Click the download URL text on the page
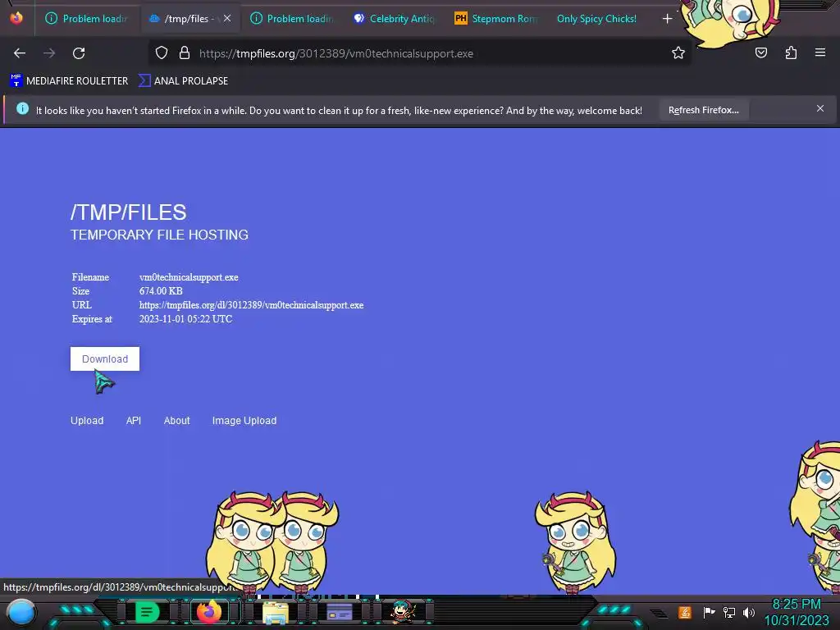The height and width of the screenshot is (630, 840). 251,305
